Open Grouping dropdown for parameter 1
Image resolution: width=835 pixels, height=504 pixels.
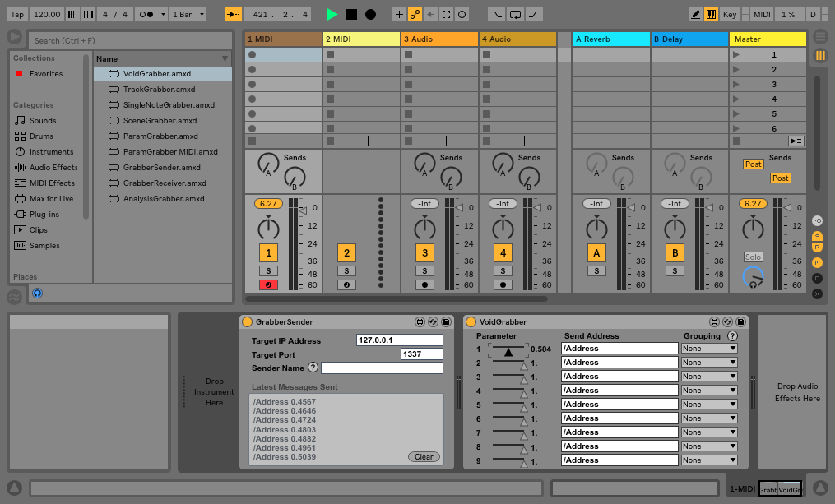pos(709,348)
